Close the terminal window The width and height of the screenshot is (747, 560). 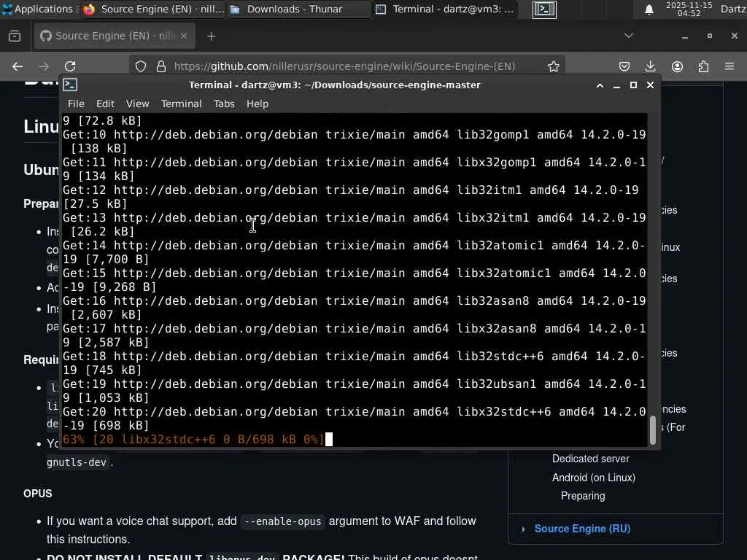pyautogui.click(x=650, y=85)
